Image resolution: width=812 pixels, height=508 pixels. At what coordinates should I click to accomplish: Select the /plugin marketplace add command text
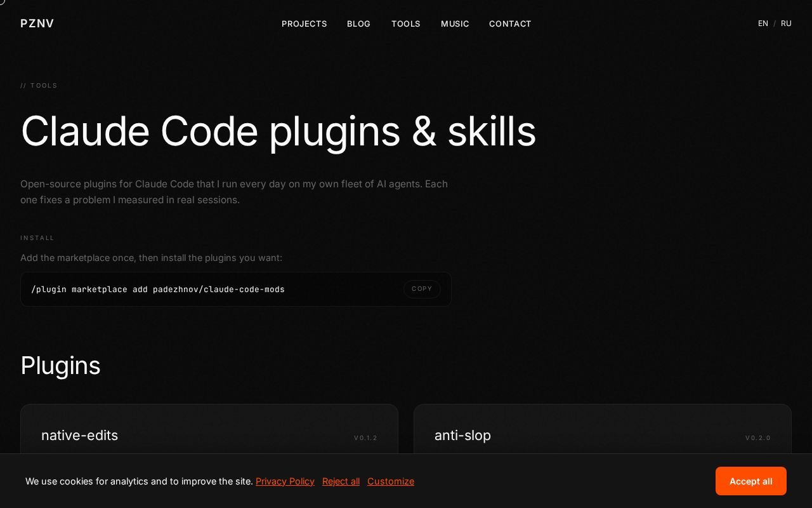pyautogui.click(x=158, y=290)
